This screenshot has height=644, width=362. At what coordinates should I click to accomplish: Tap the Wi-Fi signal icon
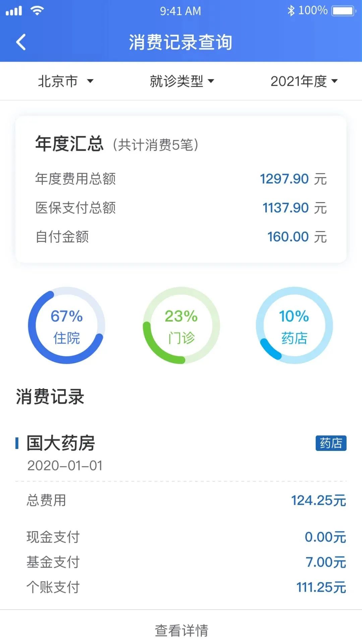click(x=37, y=11)
